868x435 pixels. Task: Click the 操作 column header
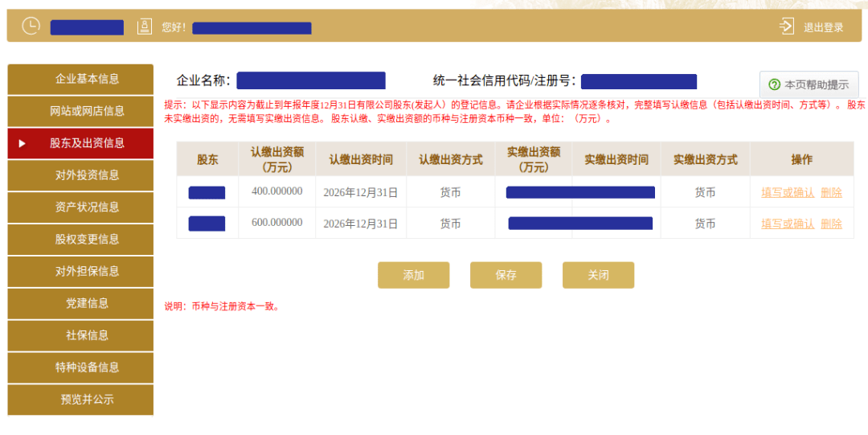[x=801, y=159]
